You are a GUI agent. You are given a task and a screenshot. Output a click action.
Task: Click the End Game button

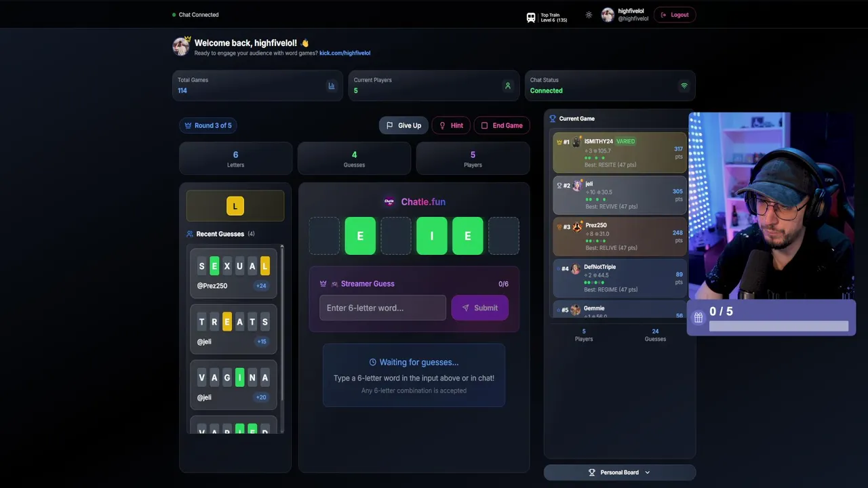tap(502, 125)
